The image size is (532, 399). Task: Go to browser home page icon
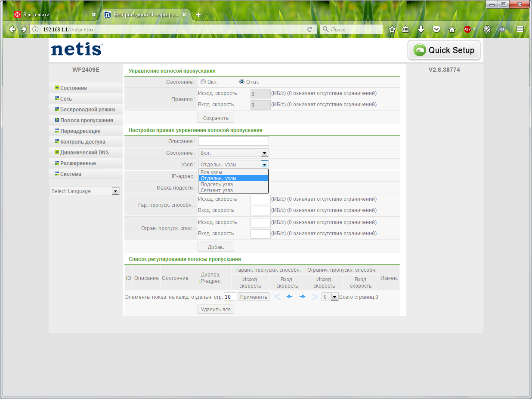[452, 30]
